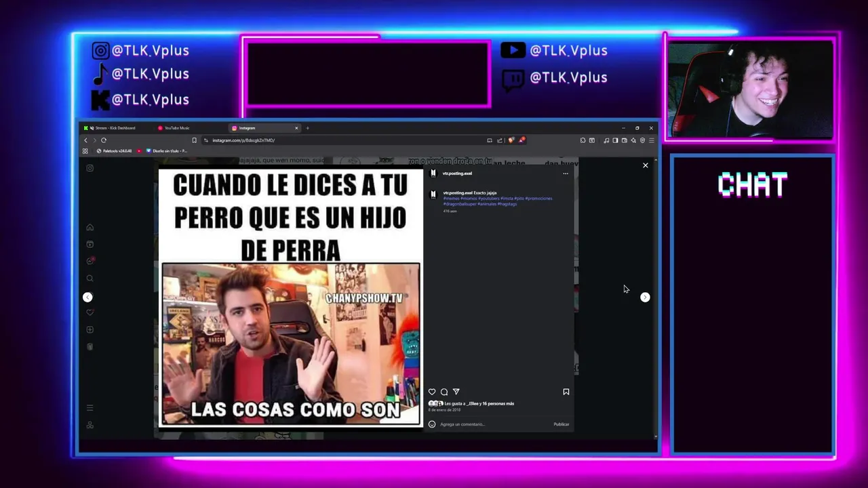Share the post with the paper plane icon
Screen dimensions: 868x488
tap(456, 392)
